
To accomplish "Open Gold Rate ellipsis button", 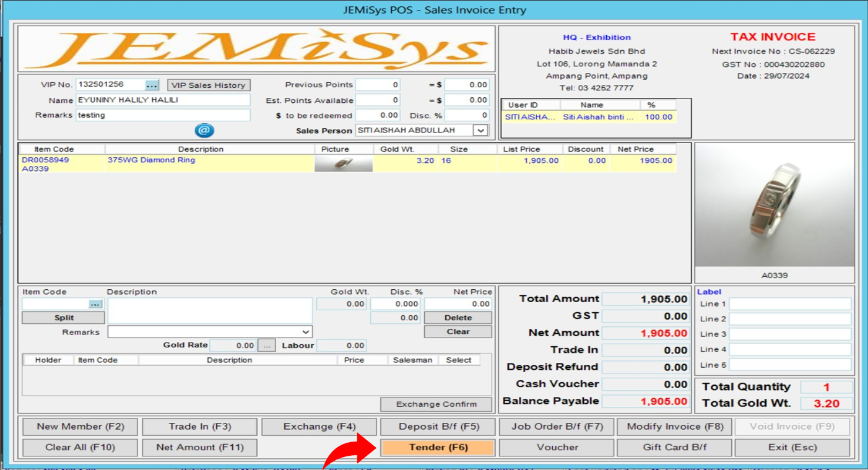I will (x=266, y=346).
